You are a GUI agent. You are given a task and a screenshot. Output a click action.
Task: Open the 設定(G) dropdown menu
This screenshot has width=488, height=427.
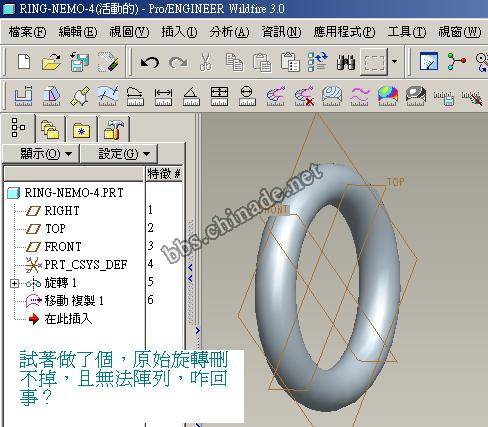[x=119, y=154]
